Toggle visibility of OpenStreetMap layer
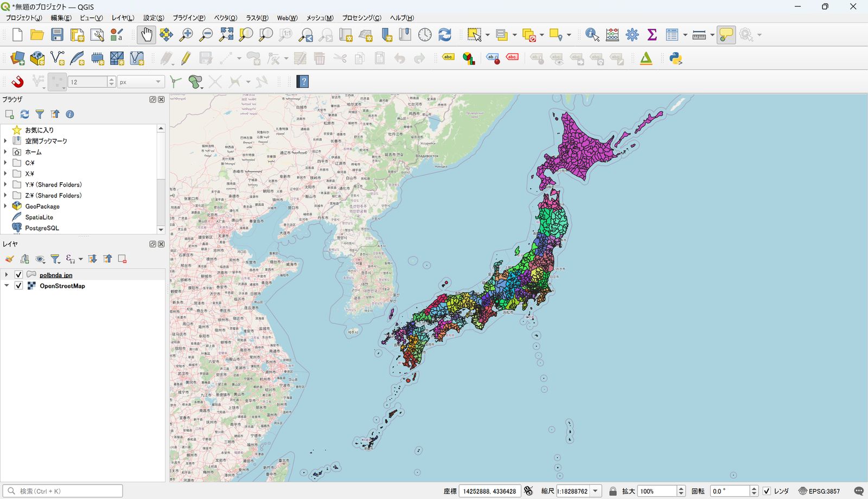868x499 pixels. (19, 286)
